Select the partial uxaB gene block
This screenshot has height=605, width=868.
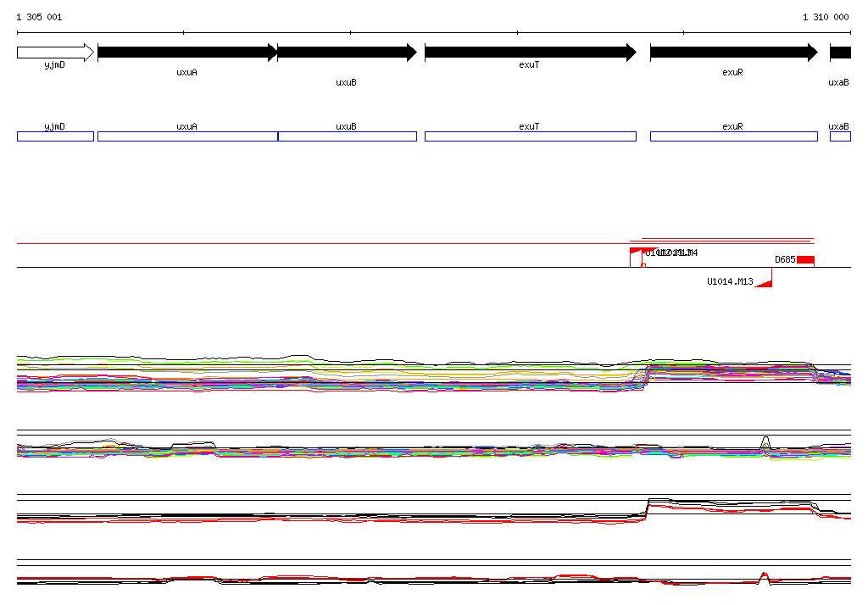840,53
